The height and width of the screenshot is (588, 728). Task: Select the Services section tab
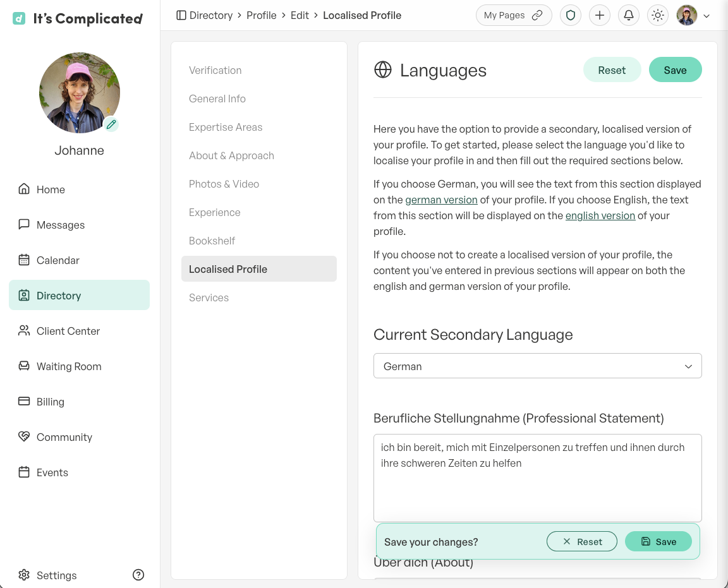click(x=209, y=297)
